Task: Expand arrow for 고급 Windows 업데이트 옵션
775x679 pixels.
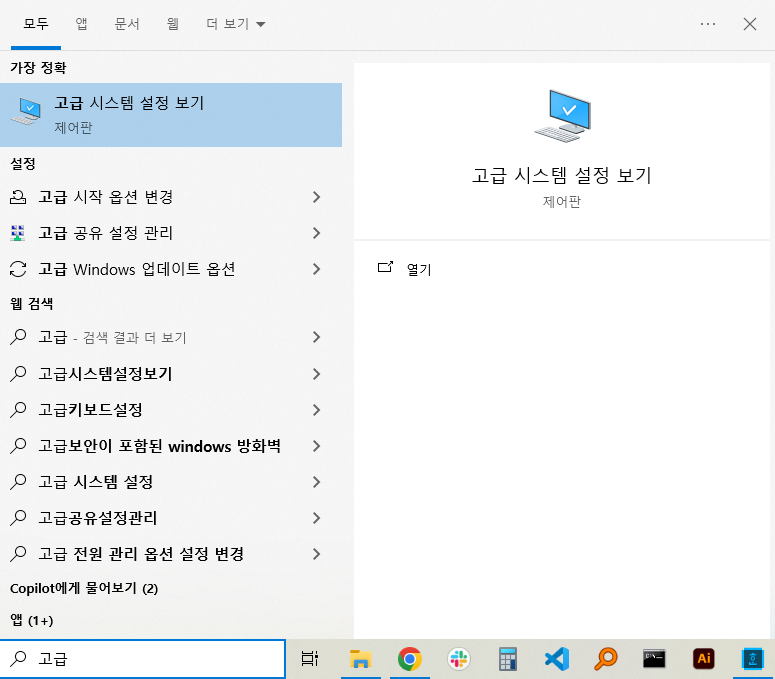Action: coord(317,269)
